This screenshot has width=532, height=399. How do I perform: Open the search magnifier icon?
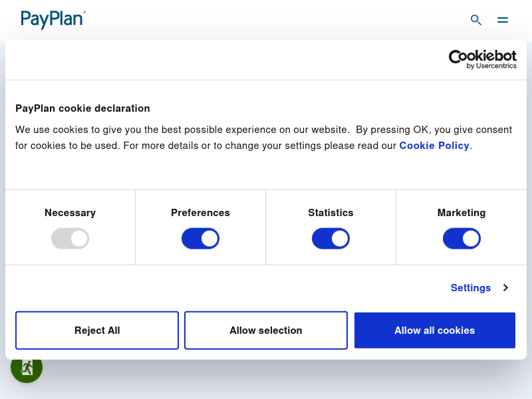[x=476, y=20]
